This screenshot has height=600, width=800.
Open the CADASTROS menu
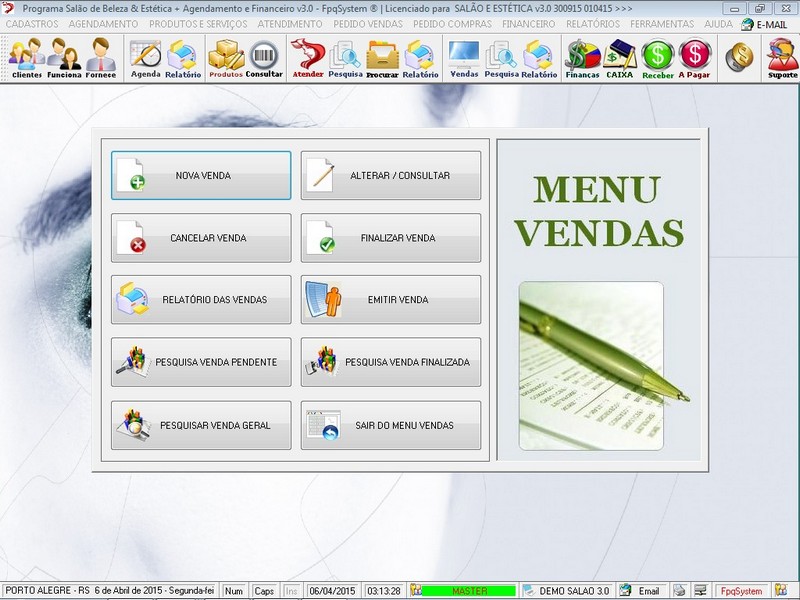coord(32,24)
